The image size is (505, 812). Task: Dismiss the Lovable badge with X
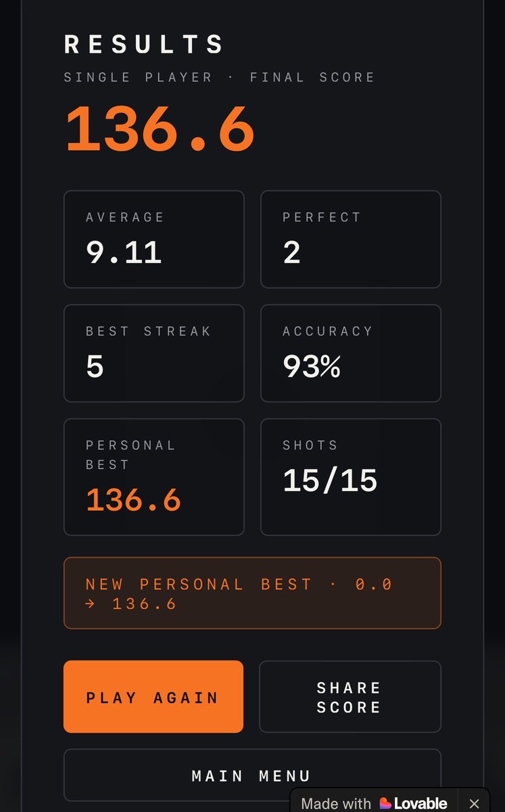pos(474,804)
